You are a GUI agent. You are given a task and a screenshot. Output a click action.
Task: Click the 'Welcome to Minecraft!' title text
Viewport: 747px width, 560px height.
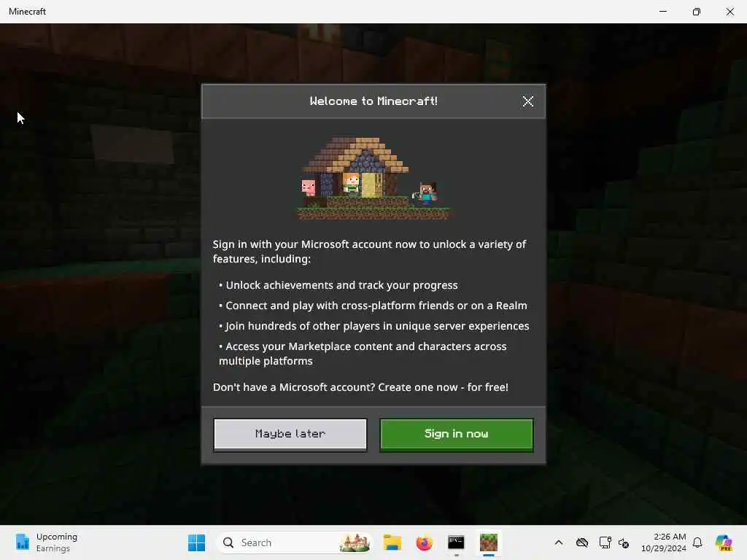point(373,101)
